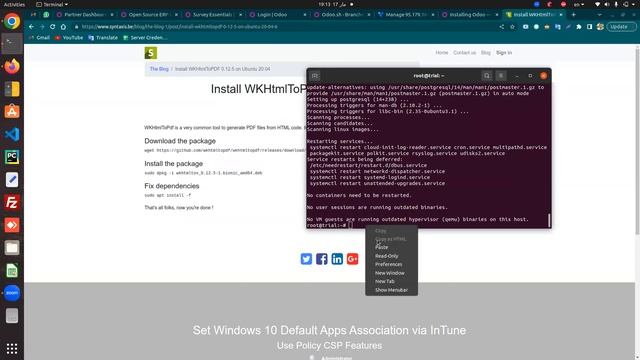Launch FileZilla from the dock
The width and height of the screenshot is (640, 360).
click(x=12, y=202)
